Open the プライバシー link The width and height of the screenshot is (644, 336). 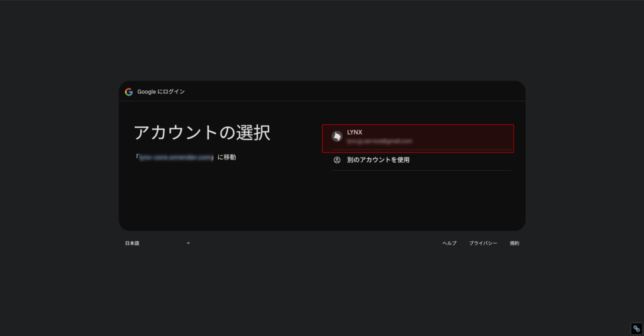tap(483, 243)
